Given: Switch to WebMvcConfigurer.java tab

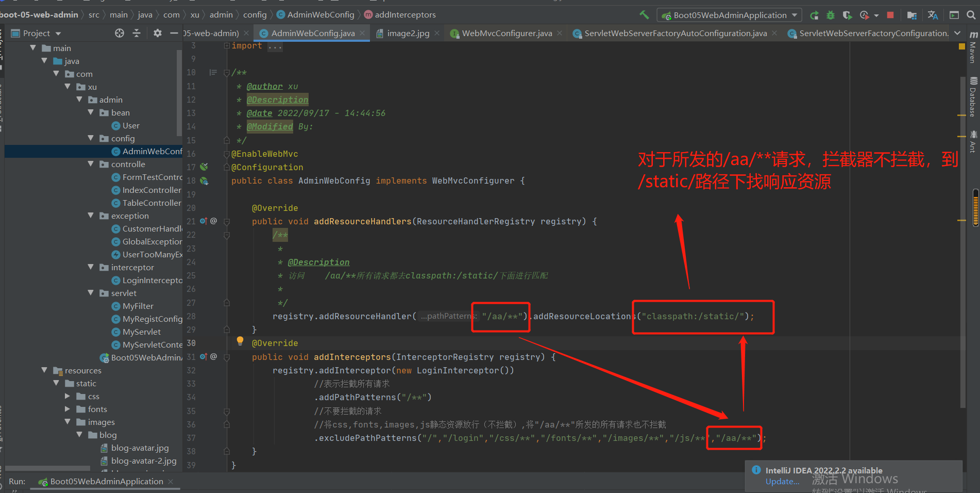Looking at the screenshot, I should [x=506, y=33].
